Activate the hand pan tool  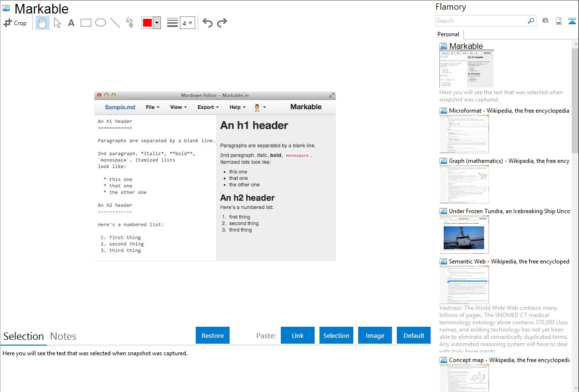coord(43,23)
